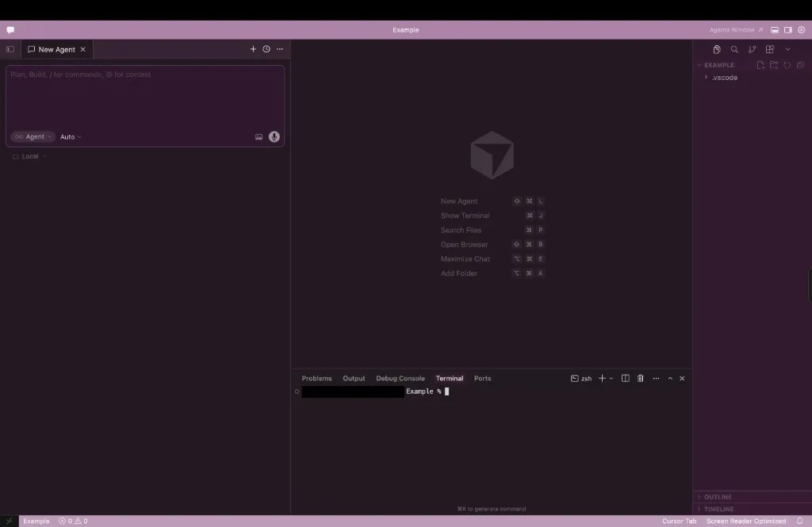Close the bottom panel
Image resolution: width=812 pixels, height=527 pixels.
click(x=682, y=379)
